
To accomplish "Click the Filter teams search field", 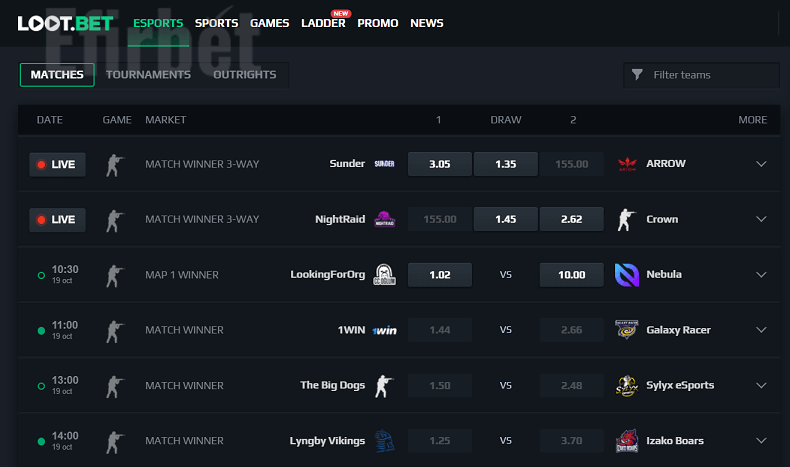I will point(709,75).
